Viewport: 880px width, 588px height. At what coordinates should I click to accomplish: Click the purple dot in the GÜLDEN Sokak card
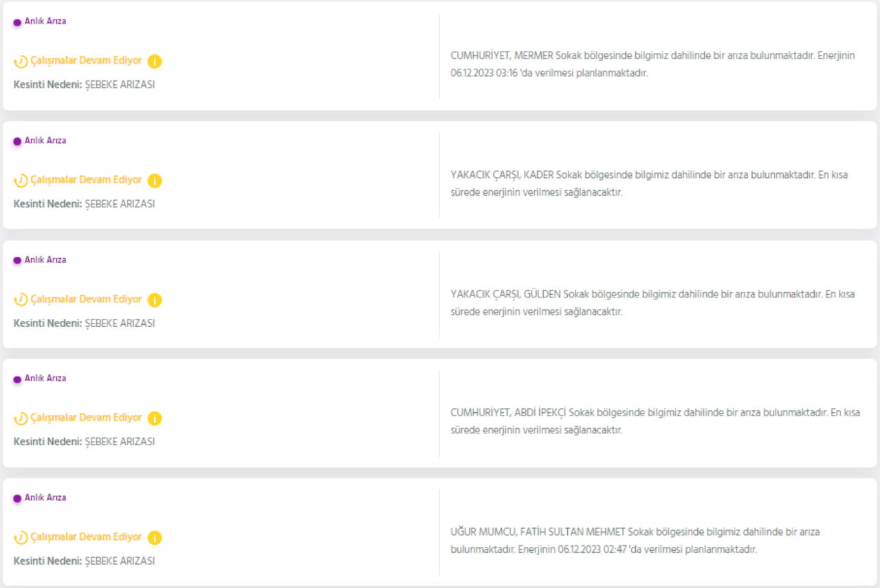[x=17, y=261]
